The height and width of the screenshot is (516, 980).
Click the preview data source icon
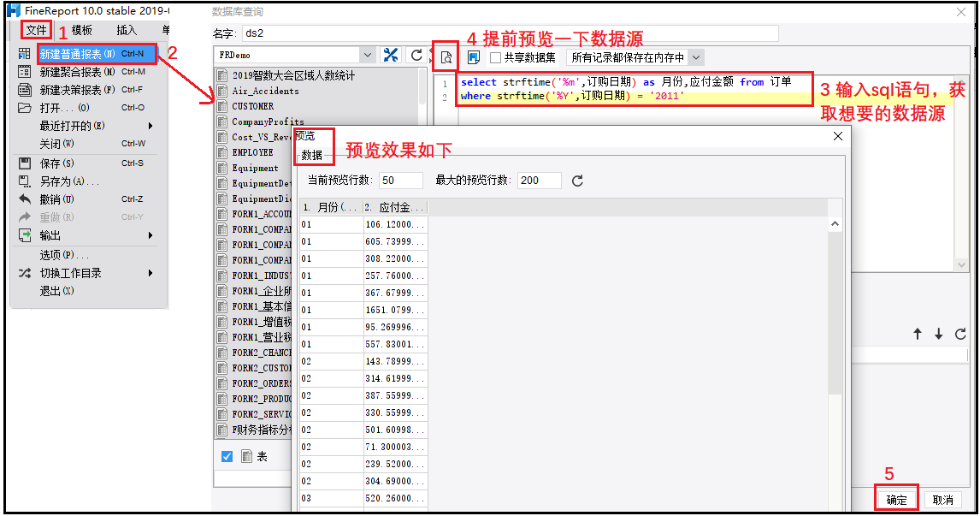tap(446, 57)
